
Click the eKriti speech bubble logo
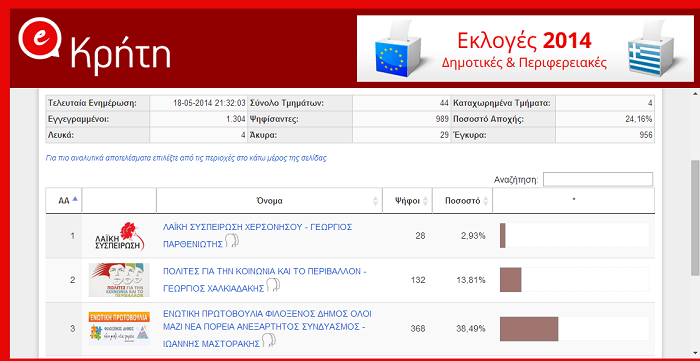click(40, 39)
